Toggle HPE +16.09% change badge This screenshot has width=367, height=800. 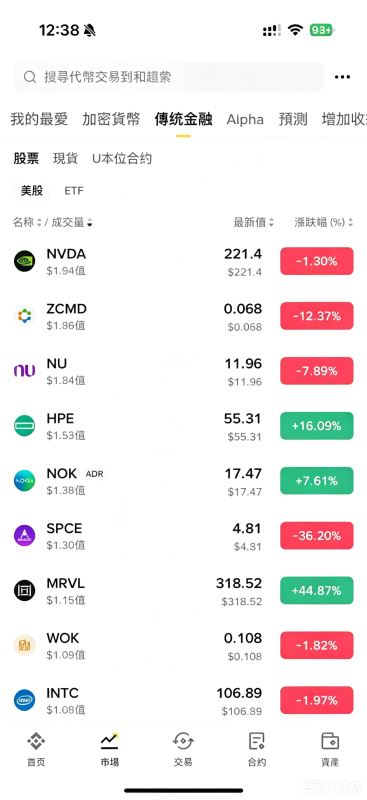316,426
